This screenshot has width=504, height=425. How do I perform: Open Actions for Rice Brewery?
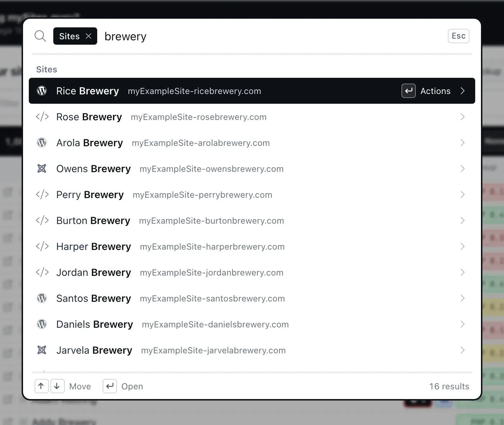click(x=435, y=91)
